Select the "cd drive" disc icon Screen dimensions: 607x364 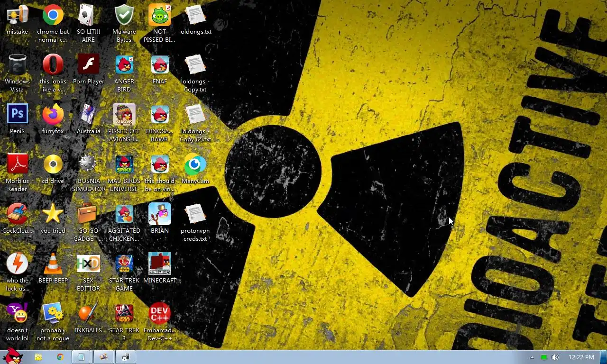53,169
